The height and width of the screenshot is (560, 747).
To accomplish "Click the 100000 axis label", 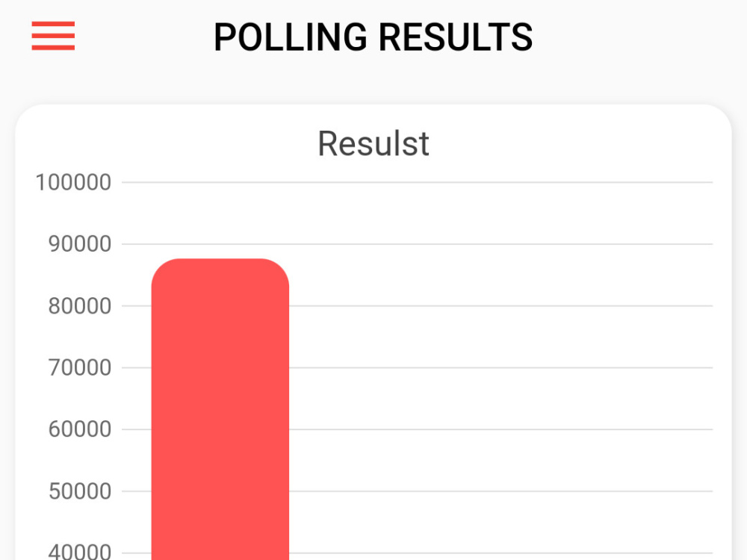I will pyautogui.click(x=73, y=182).
